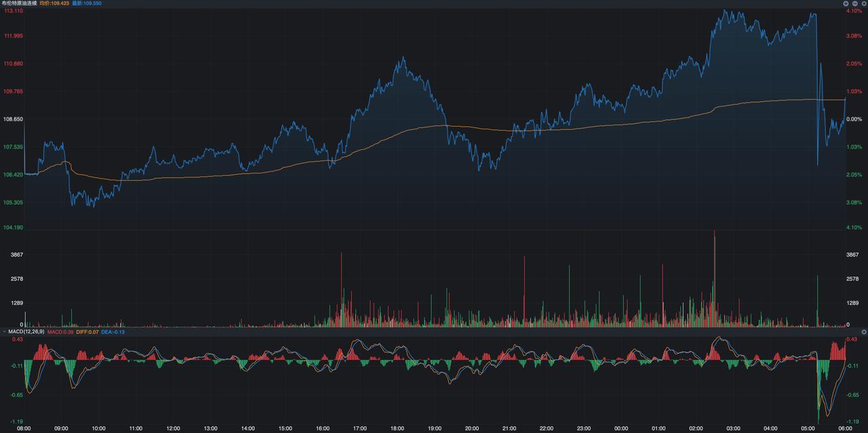This screenshot has height=433, width=868.
Task: Zoom in with the plus icon
Action: tap(846, 3)
